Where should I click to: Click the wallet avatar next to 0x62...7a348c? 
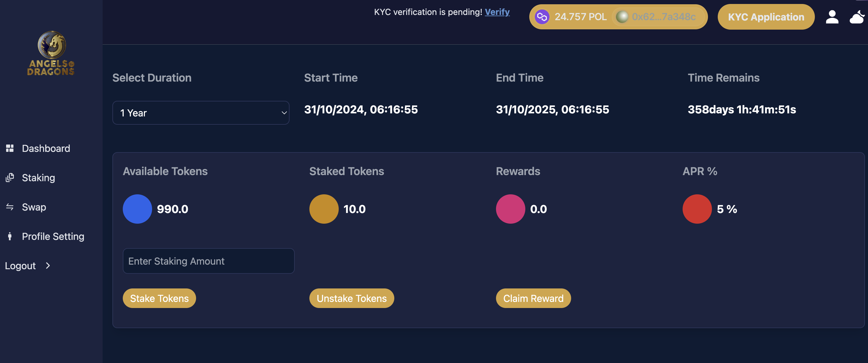[622, 17]
